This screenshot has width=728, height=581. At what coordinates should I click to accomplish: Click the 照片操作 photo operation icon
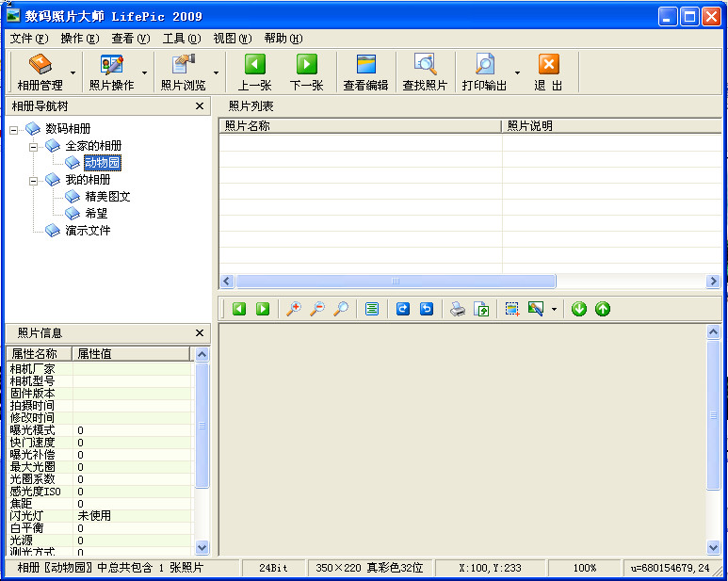pyautogui.click(x=112, y=65)
